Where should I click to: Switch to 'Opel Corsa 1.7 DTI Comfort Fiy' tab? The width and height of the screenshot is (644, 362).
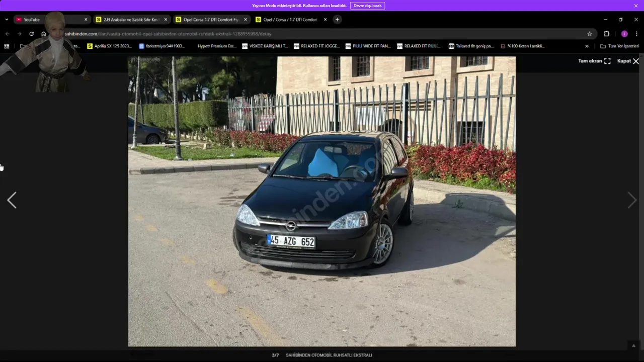tap(211, 20)
